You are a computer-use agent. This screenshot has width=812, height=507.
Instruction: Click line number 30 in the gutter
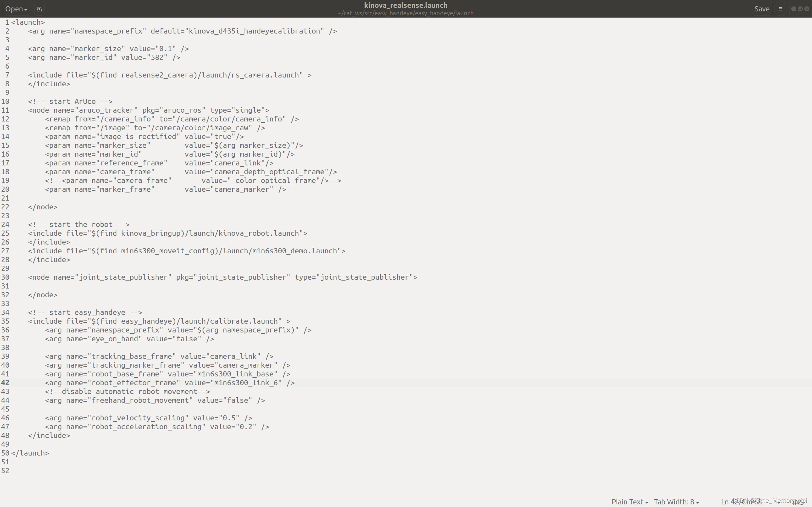tap(5, 277)
